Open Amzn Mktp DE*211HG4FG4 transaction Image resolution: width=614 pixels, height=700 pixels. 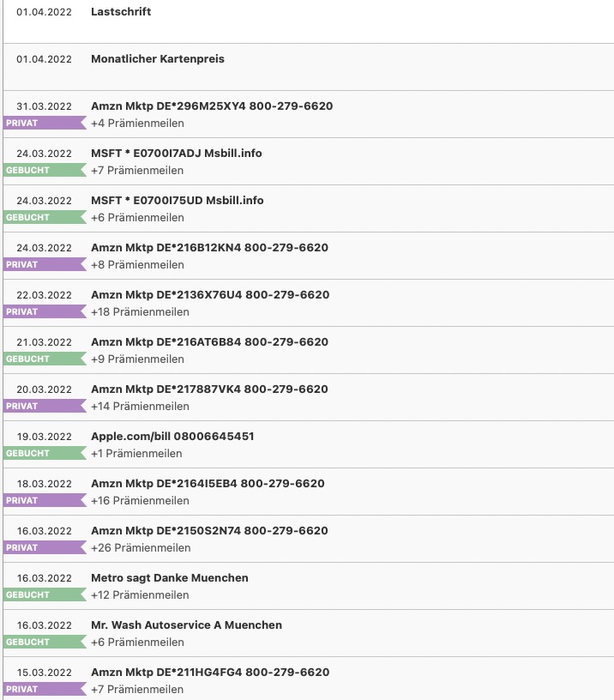coord(210,673)
